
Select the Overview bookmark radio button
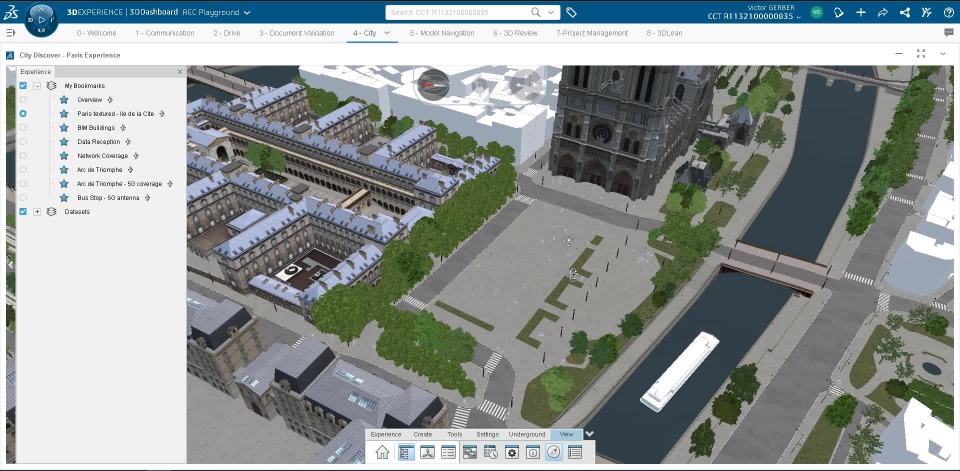tap(23, 100)
